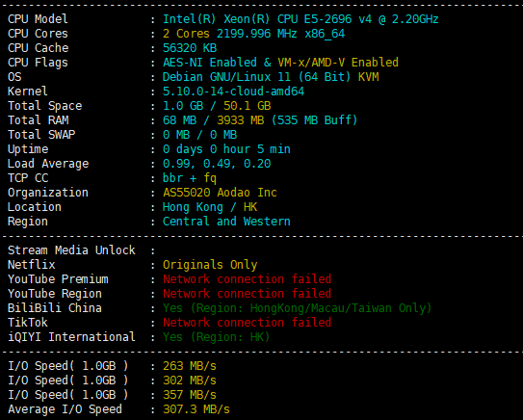523x420 pixels.
Task: Click the TikTok network connection failed message
Action: click(x=248, y=323)
